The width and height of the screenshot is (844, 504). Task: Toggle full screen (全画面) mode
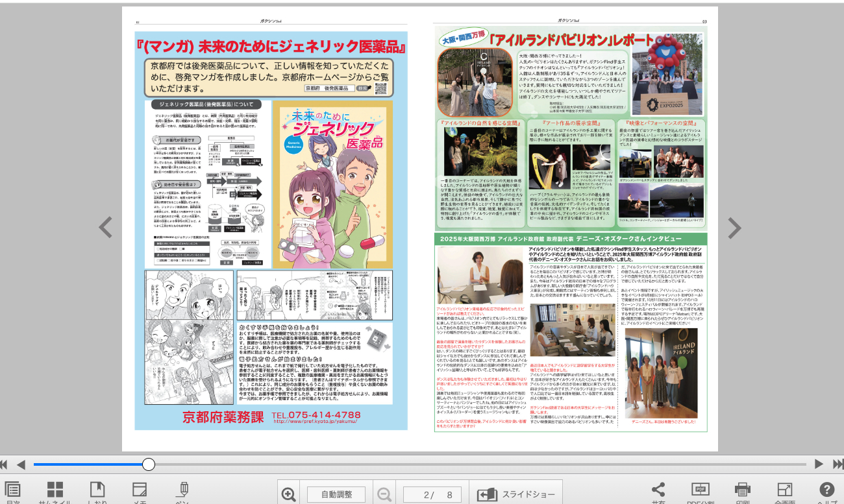(784, 491)
